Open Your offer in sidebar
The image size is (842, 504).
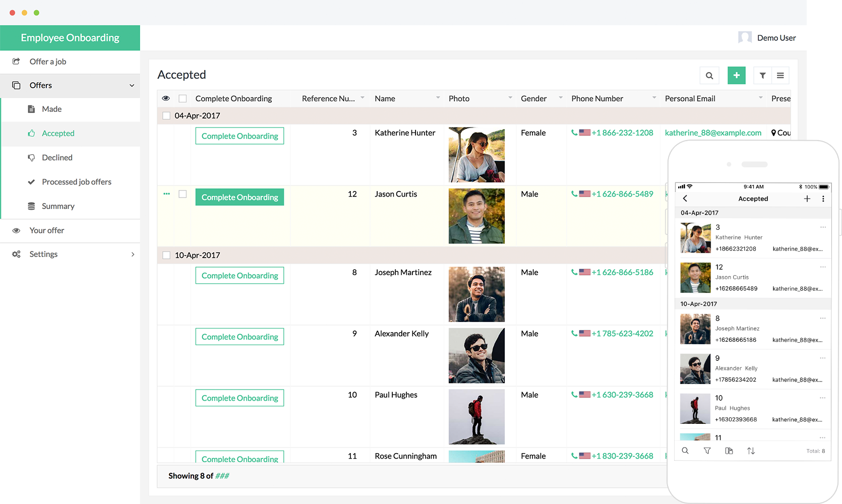(x=70, y=230)
